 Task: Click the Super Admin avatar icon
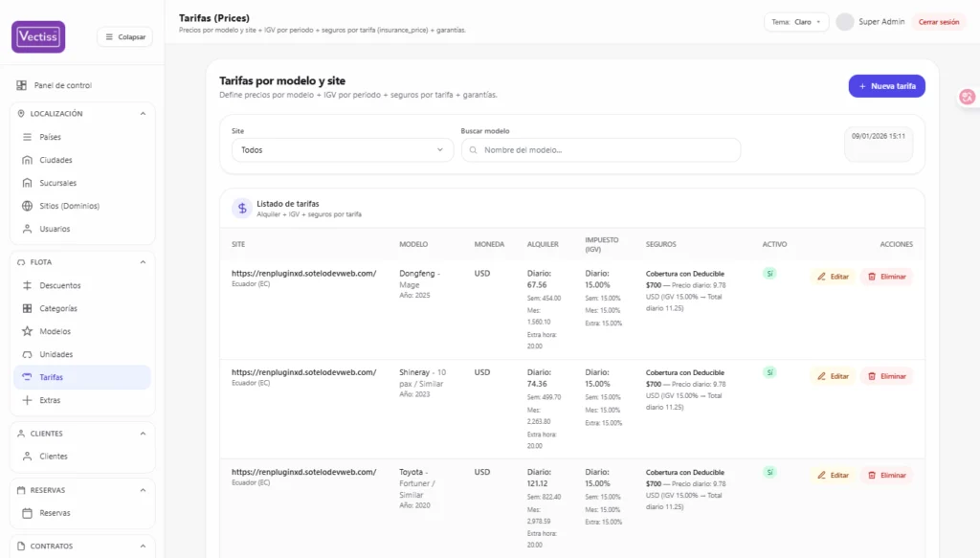[x=844, y=21]
